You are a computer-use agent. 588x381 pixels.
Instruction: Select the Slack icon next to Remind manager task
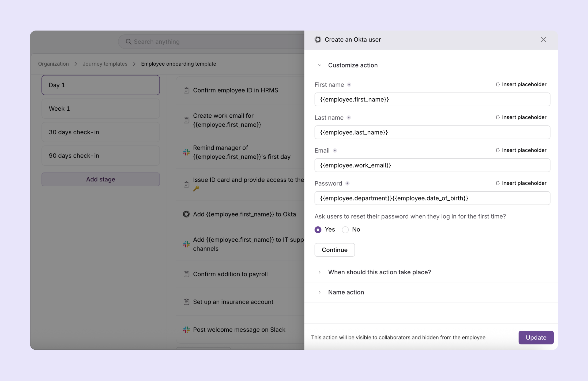(186, 152)
